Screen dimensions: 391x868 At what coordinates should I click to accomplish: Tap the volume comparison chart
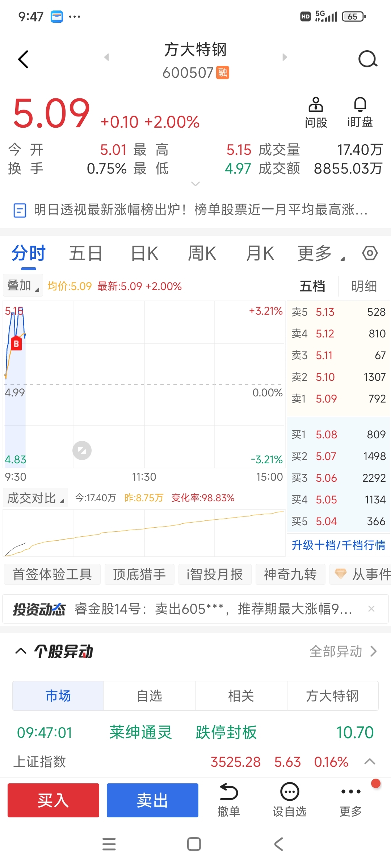[x=144, y=533]
